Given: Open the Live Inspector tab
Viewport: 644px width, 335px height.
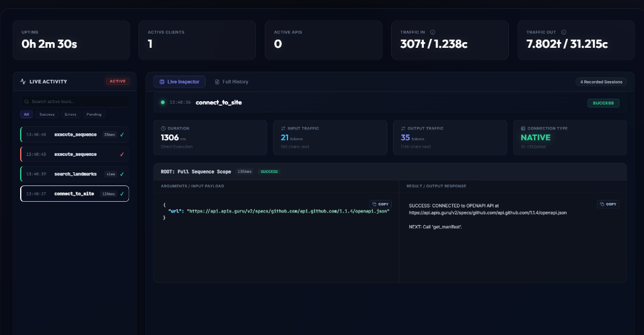Looking at the screenshot, I should point(179,82).
